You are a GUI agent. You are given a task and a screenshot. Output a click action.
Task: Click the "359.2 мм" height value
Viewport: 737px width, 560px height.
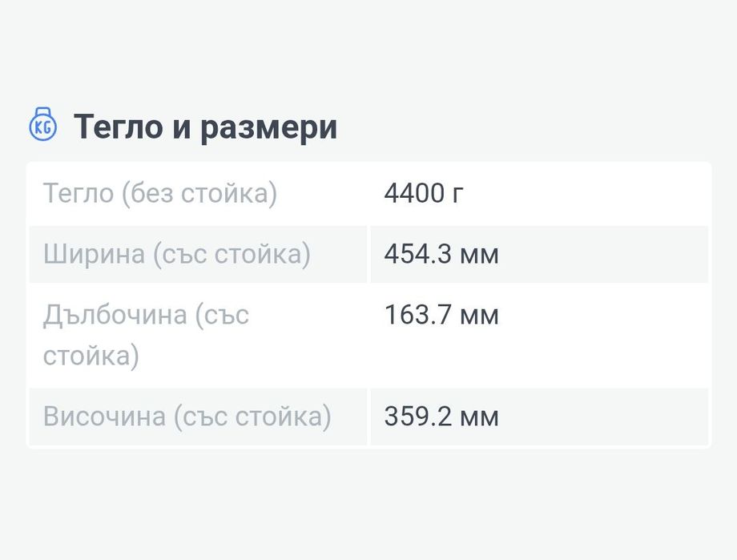pyautogui.click(x=441, y=417)
